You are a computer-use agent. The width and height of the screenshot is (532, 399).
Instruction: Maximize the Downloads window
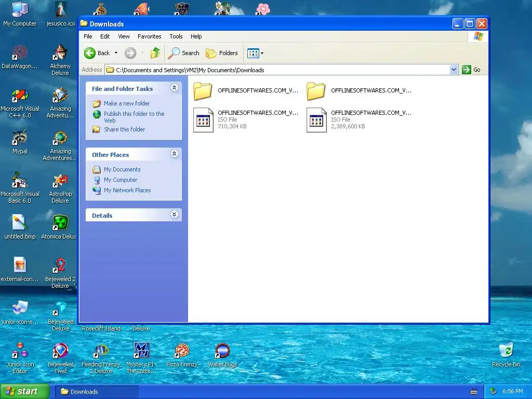(x=470, y=24)
